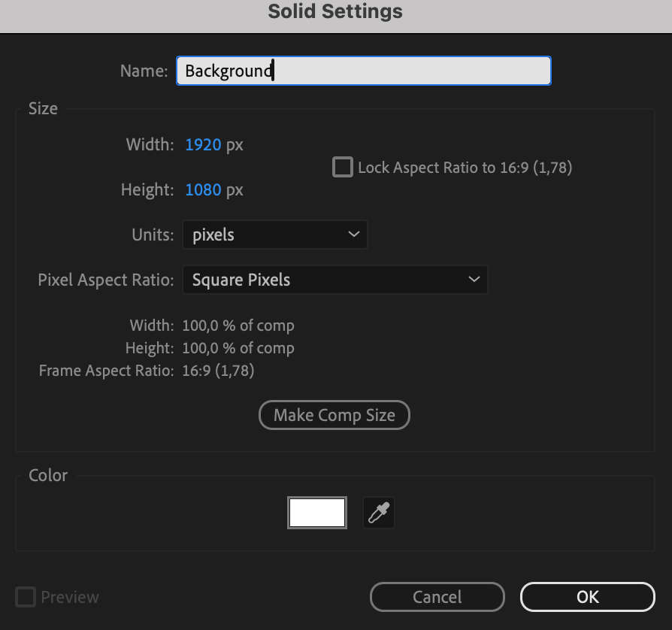This screenshot has height=630, width=672.
Task: Click the Cancel button
Action: coord(437,597)
